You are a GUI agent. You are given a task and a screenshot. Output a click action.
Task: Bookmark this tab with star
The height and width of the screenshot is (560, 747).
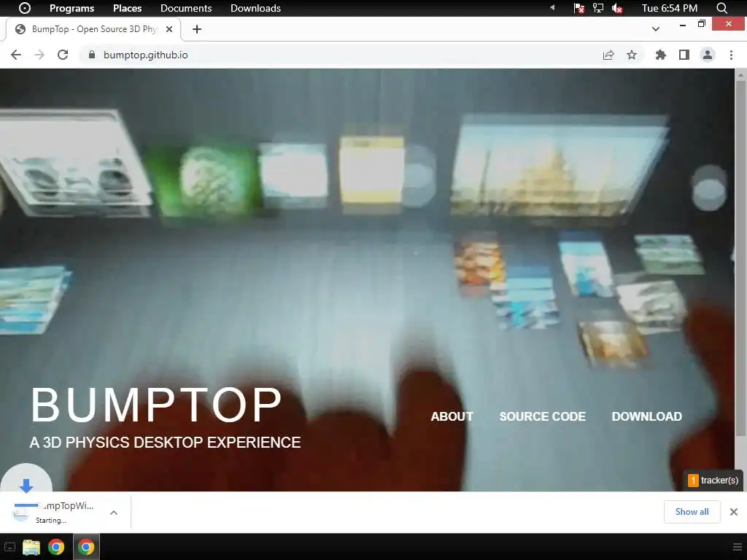click(x=632, y=55)
